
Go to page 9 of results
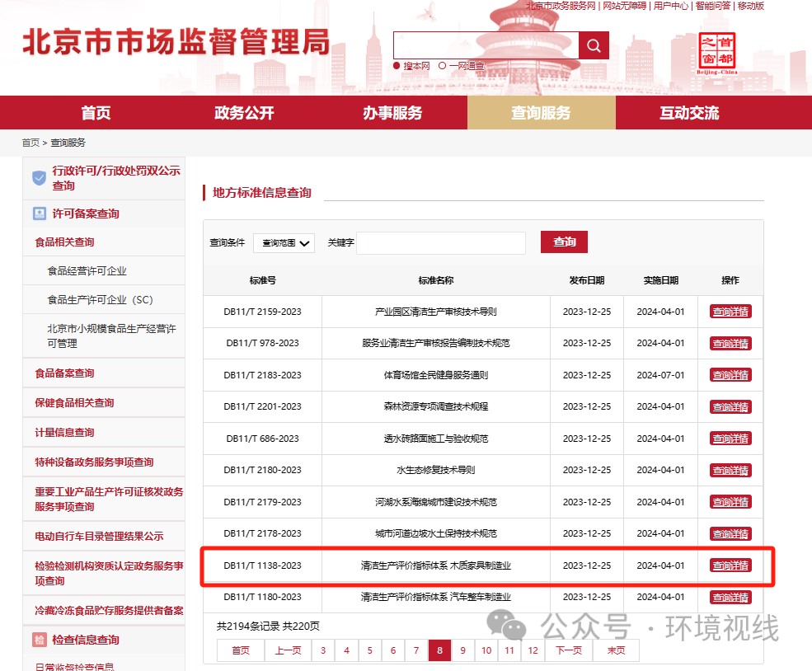point(463,650)
